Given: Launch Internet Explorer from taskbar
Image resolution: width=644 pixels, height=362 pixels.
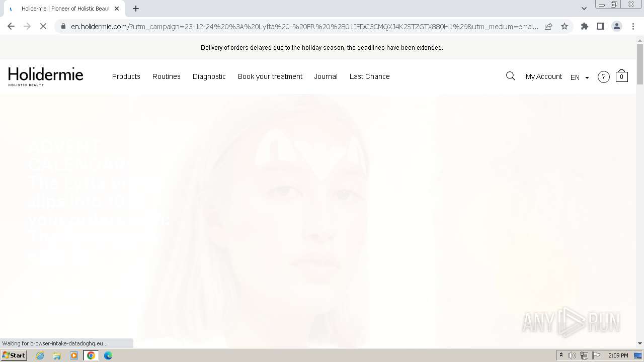Looking at the screenshot, I should click(x=40, y=355).
